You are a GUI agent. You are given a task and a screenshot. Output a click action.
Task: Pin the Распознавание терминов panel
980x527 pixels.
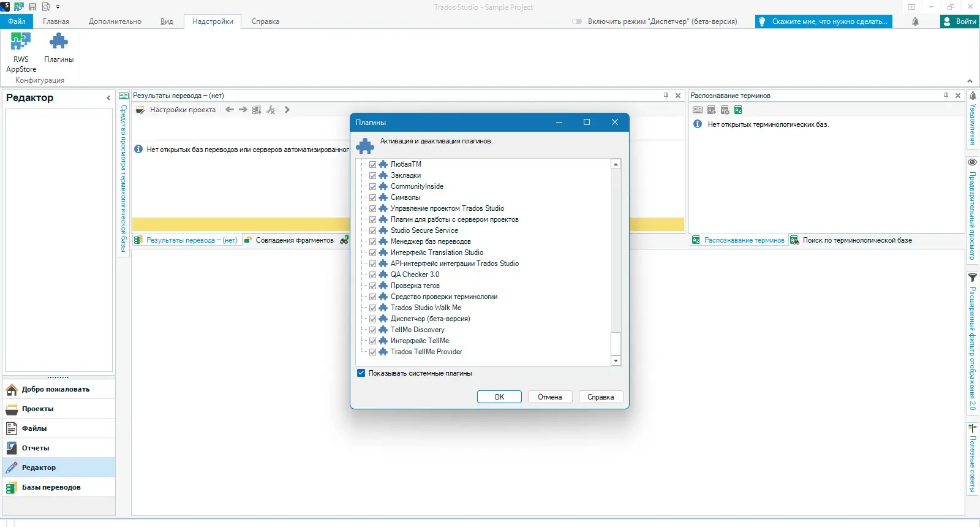point(946,96)
